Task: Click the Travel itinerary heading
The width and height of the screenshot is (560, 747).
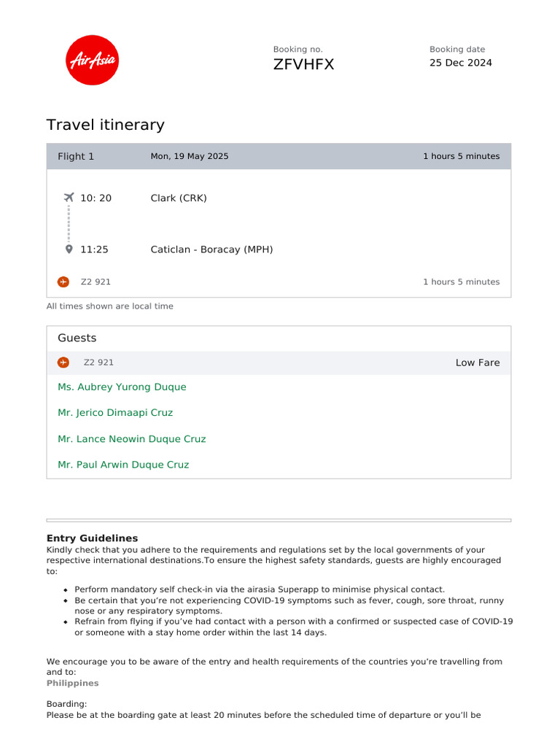Action: pos(106,125)
